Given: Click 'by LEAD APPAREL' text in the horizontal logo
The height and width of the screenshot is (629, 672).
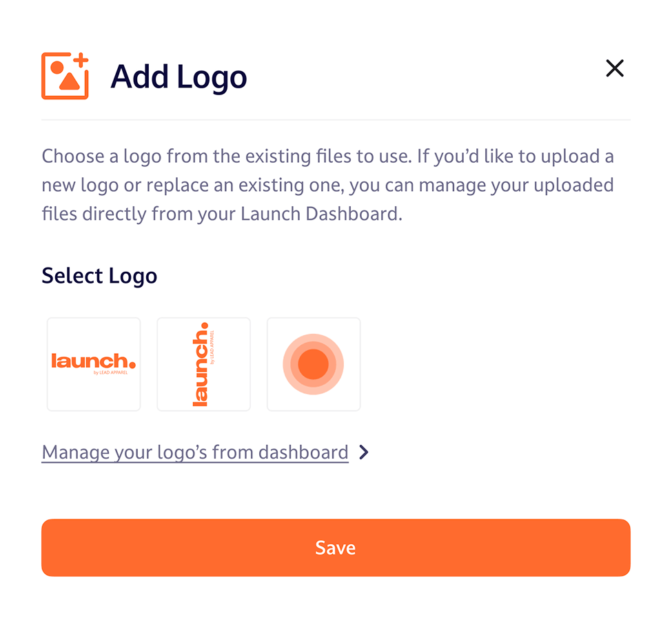Looking at the screenshot, I should pyautogui.click(x=109, y=372).
